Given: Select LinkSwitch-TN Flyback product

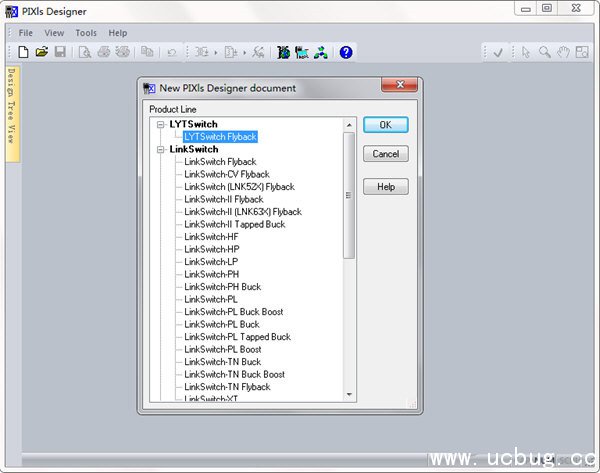Looking at the screenshot, I should [x=227, y=387].
